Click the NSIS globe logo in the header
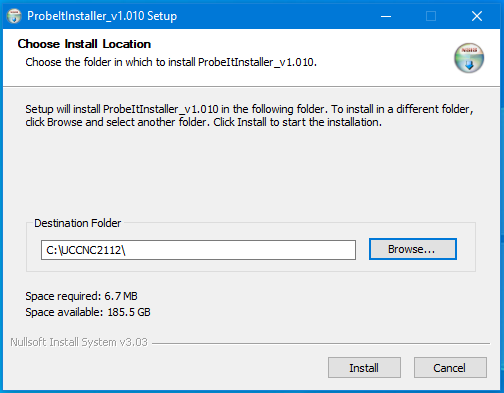 tap(469, 58)
